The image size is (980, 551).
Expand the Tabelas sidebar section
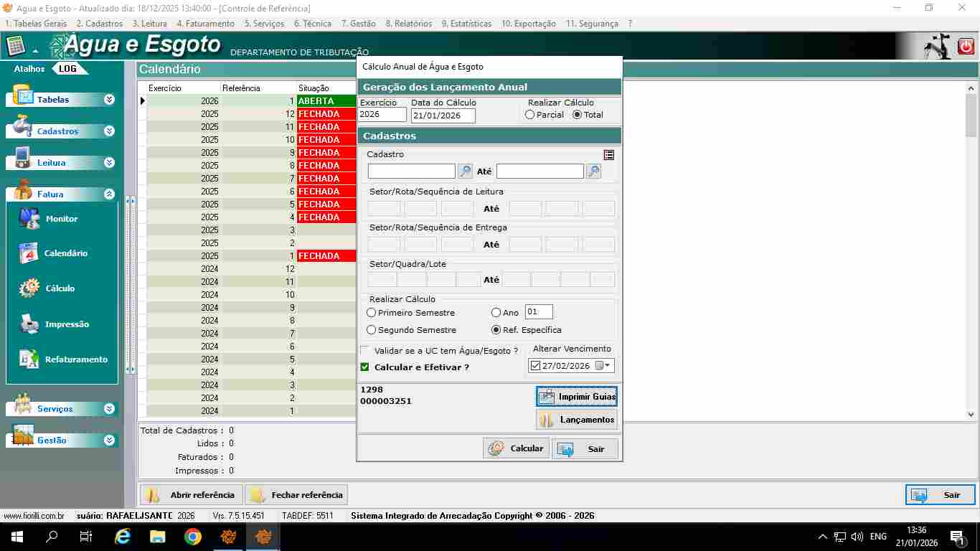coord(109,100)
